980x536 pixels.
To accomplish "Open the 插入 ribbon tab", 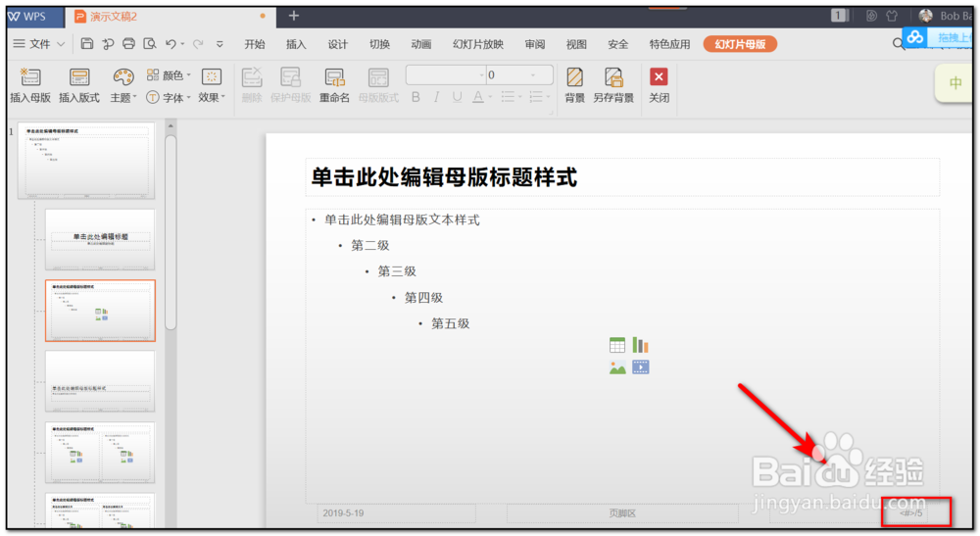I will point(296,44).
